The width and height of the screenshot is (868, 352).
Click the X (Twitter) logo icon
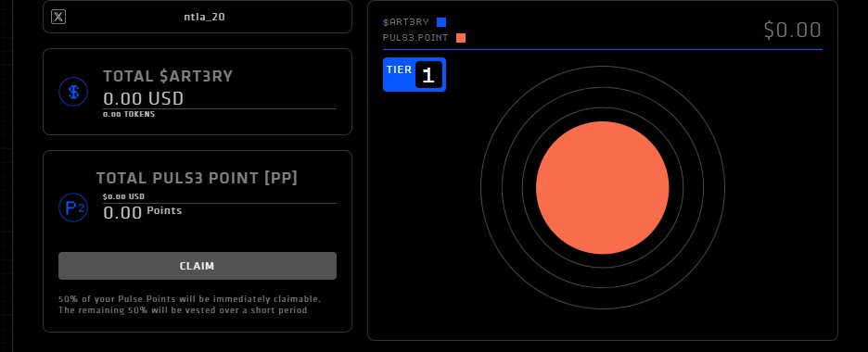(58, 17)
